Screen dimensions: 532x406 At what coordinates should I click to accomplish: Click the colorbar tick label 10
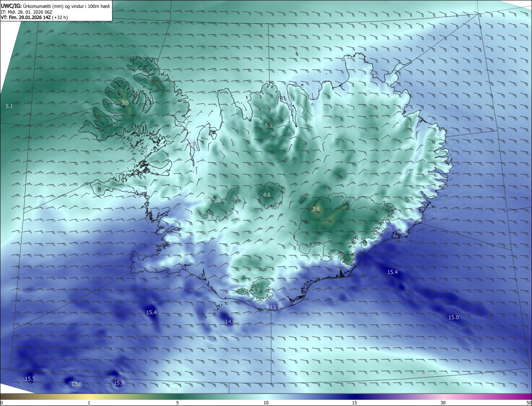pyautogui.click(x=266, y=403)
